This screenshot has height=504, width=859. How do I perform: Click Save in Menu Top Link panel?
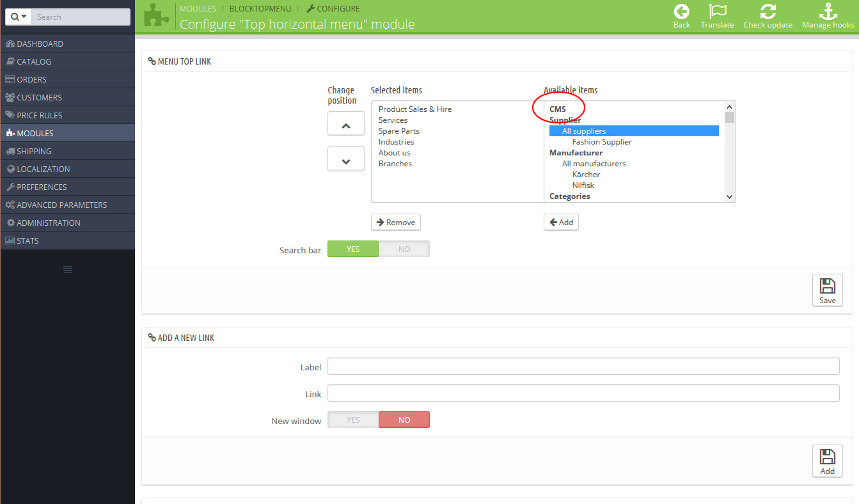point(828,290)
